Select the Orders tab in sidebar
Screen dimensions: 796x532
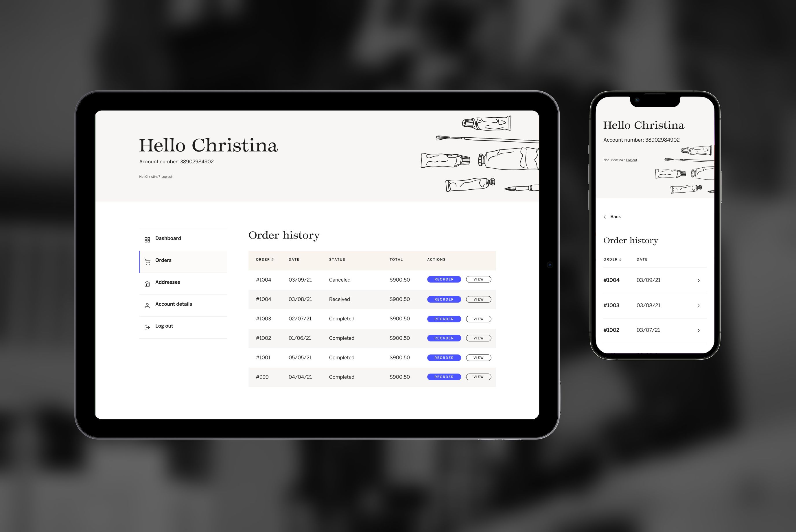click(x=182, y=260)
